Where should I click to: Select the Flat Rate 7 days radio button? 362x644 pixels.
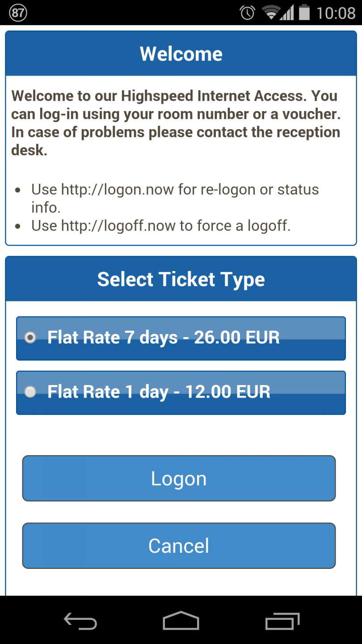click(30, 338)
